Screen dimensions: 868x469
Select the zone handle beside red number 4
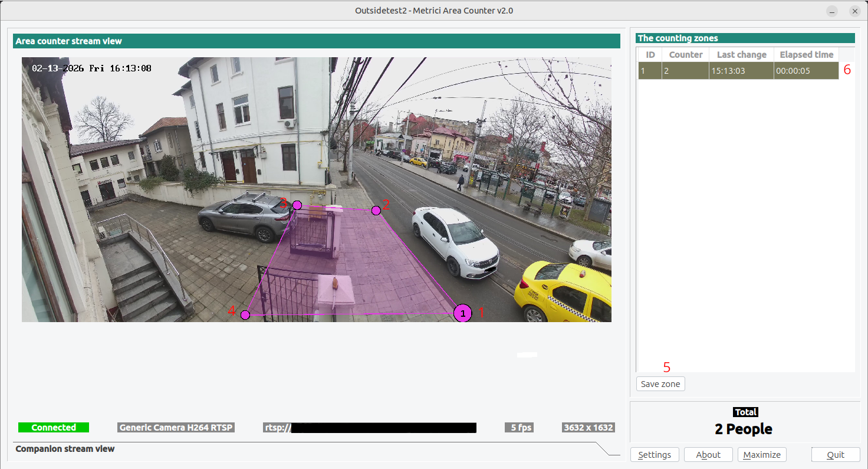tap(245, 315)
